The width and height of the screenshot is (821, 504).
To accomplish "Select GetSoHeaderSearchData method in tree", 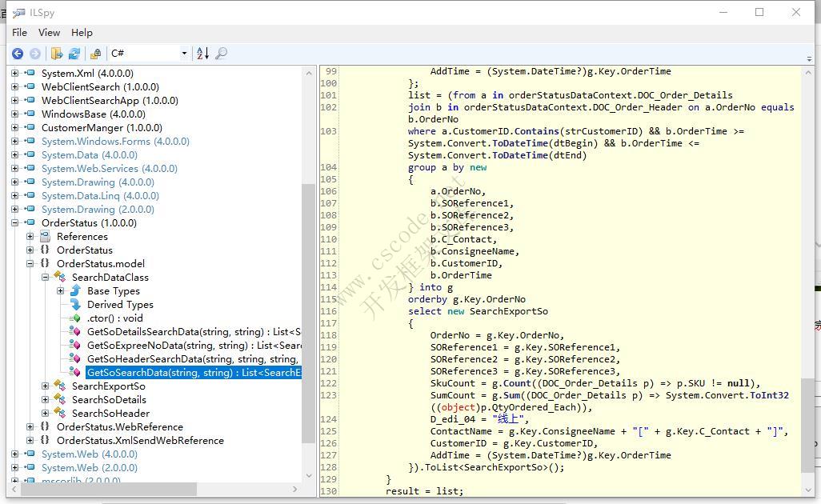I will [x=193, y=359].
